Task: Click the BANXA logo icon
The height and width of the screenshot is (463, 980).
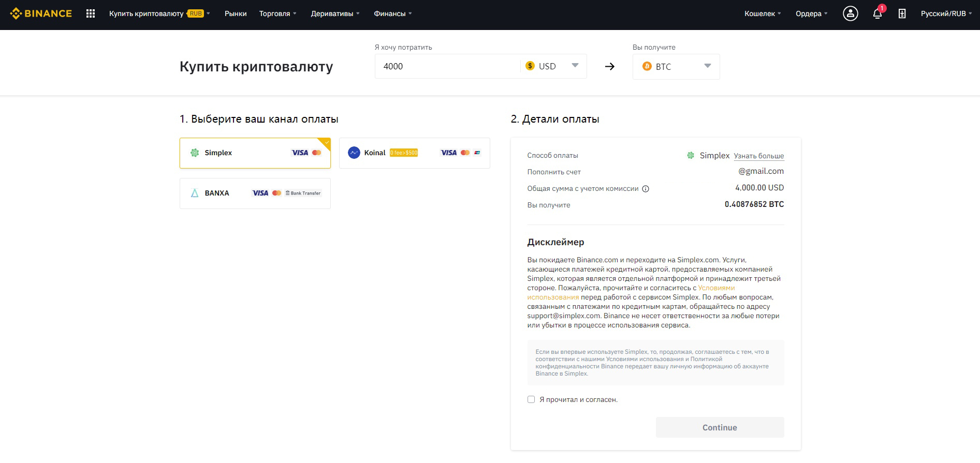Action: tap(195, 193)
